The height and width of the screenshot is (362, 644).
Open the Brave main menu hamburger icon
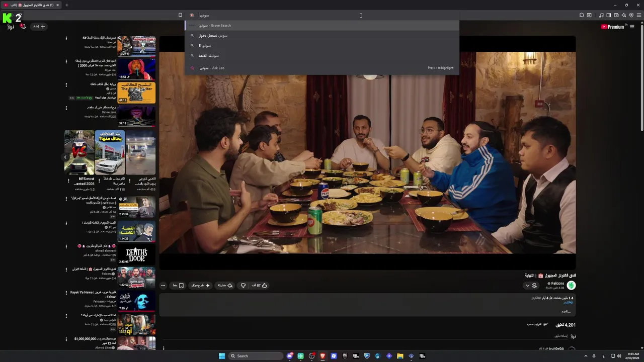(x=639, y=15)
